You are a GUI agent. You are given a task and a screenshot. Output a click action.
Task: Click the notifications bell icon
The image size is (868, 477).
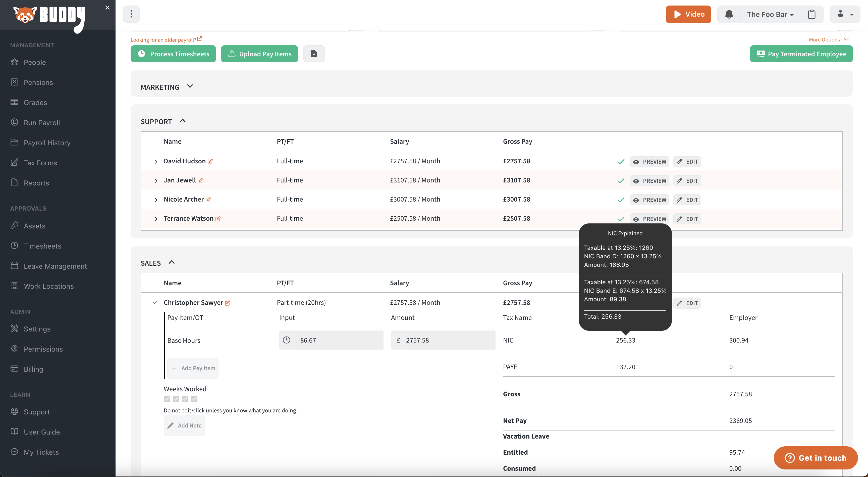point(729,14)
